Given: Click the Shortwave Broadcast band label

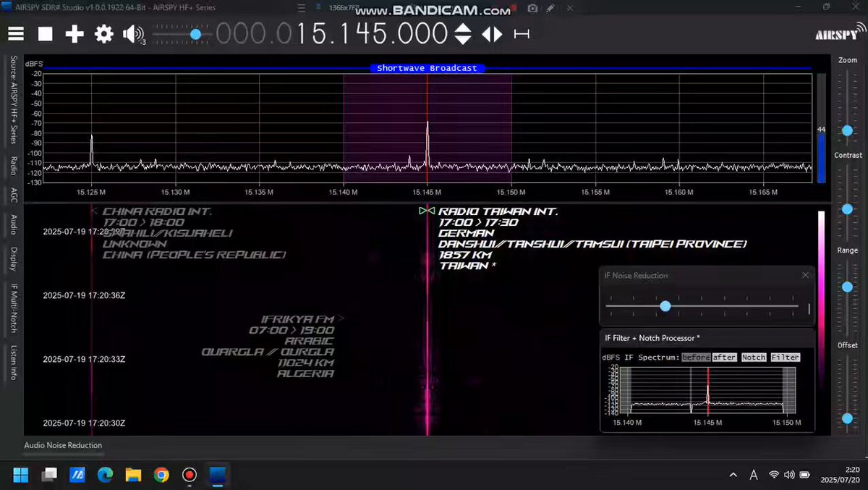Looking at the screenshot, I should (427, 68).
